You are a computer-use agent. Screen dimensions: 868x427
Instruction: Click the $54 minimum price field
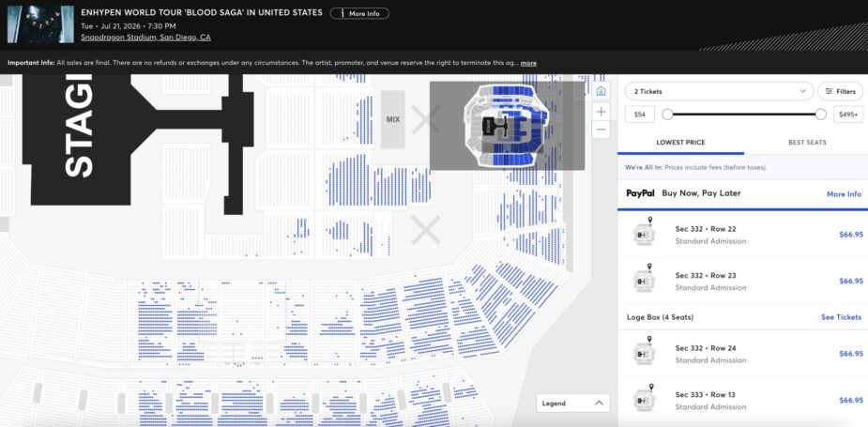[640, 114]
